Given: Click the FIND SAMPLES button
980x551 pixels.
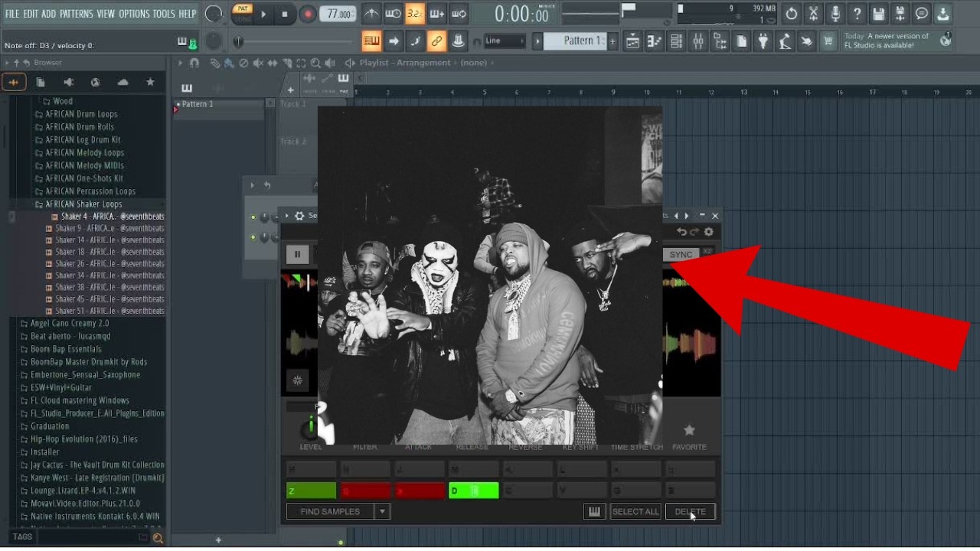Looking at the screenshot, I should (x=331, y=511).
